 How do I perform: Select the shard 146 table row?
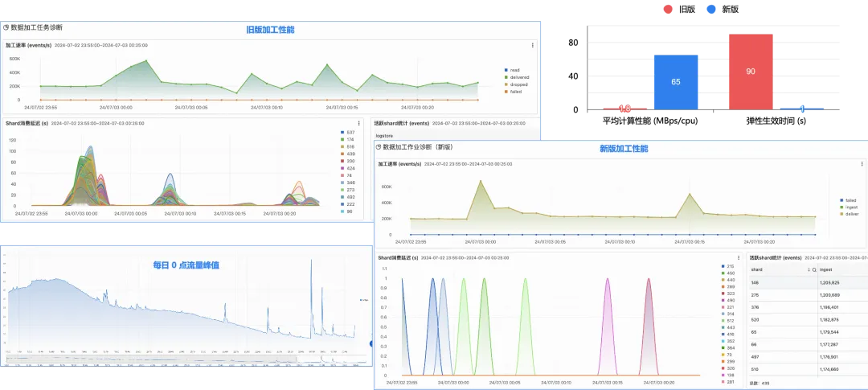point(804,283)
